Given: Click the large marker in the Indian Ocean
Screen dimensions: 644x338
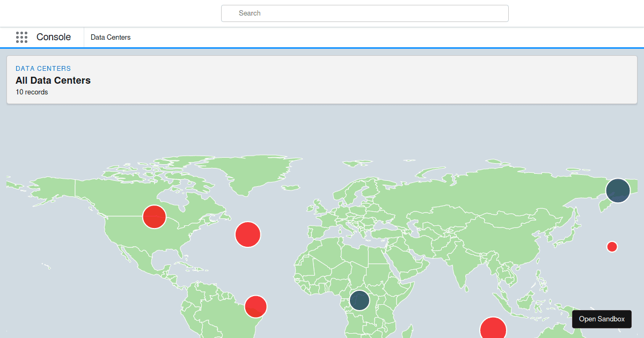Looking at the screenshot, I should click(493, 328).
